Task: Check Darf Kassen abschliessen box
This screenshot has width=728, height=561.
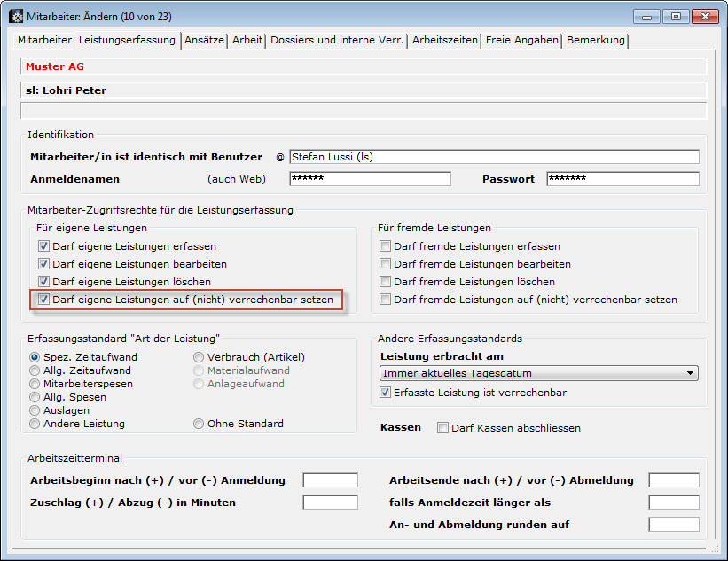Action: click(443, 428)
